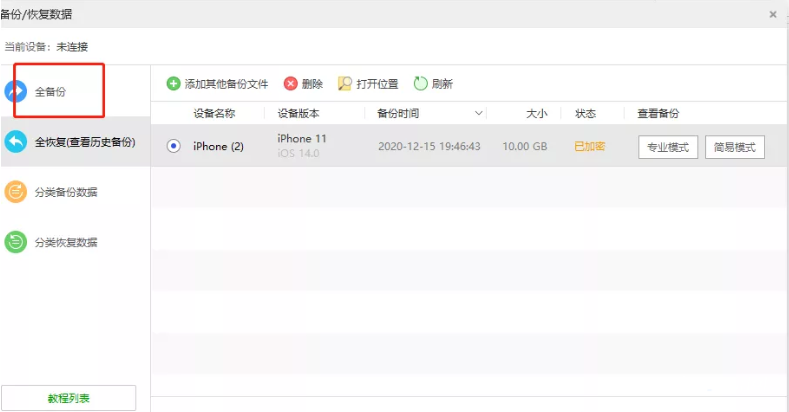Choose 添加其他备份文件
This screenshot has height=412, width=789.
(x=226, y=84)
